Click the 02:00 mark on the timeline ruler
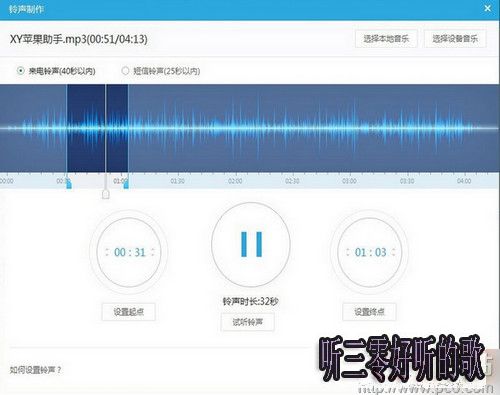The width and height of the screenshot is (500, 395). (235, 181)
